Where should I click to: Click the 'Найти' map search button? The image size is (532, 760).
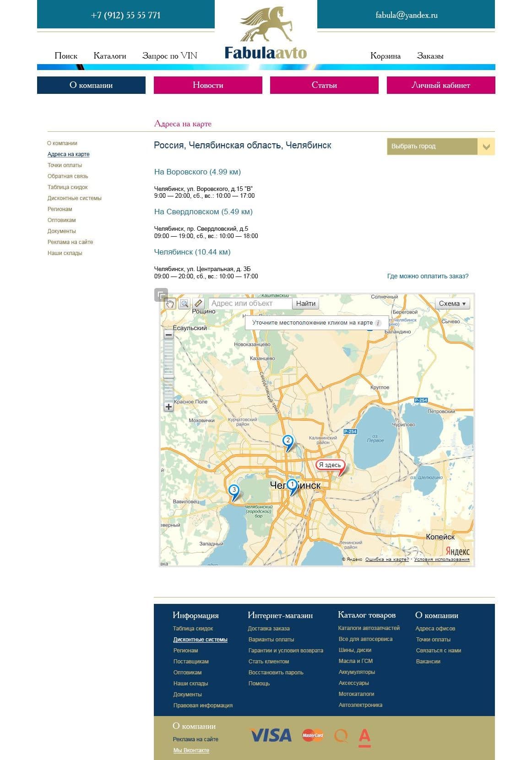(x=306, y=304)
